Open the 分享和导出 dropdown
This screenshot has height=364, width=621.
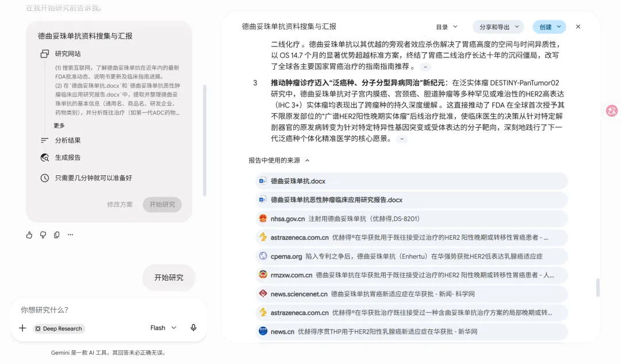499,27
